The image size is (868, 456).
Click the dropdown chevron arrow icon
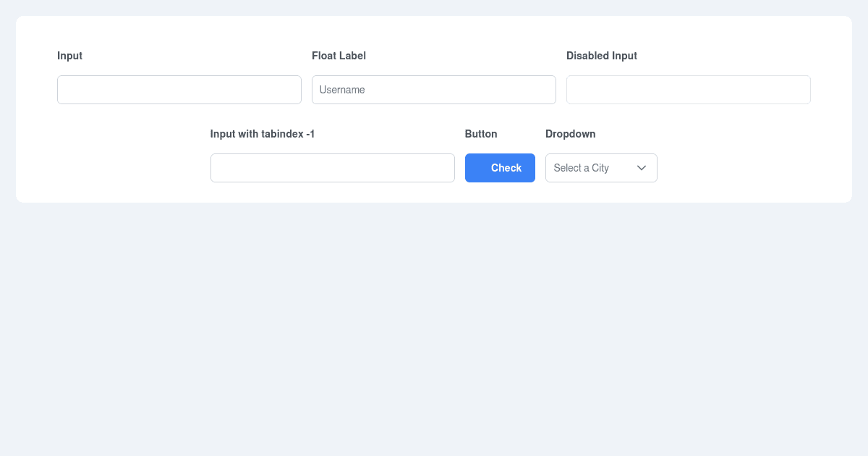[x=642, y=168]
